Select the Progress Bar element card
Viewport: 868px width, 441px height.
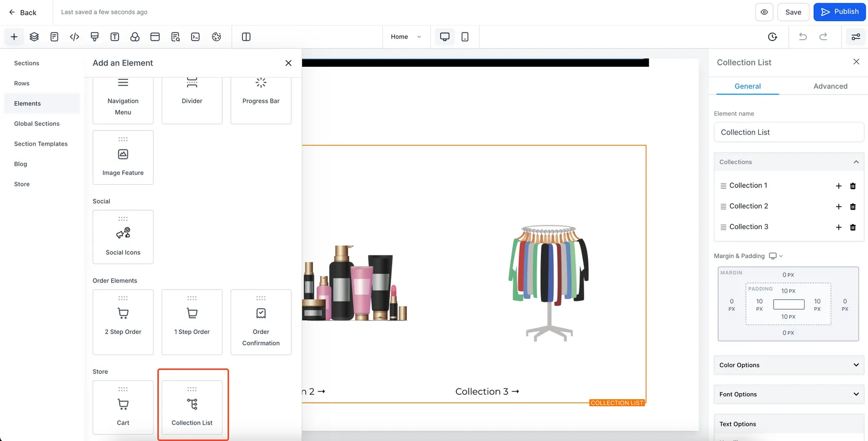coord(261,100)
